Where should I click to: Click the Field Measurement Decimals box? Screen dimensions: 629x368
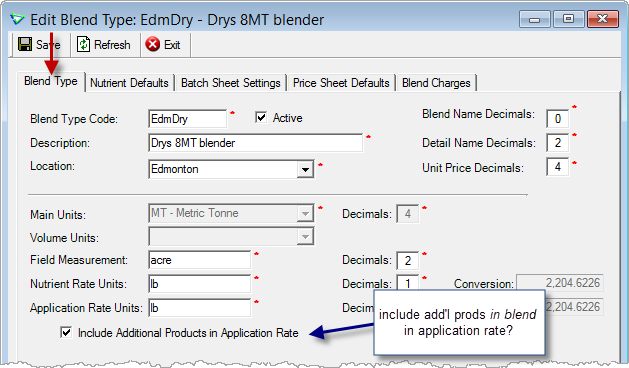(408, 260)
